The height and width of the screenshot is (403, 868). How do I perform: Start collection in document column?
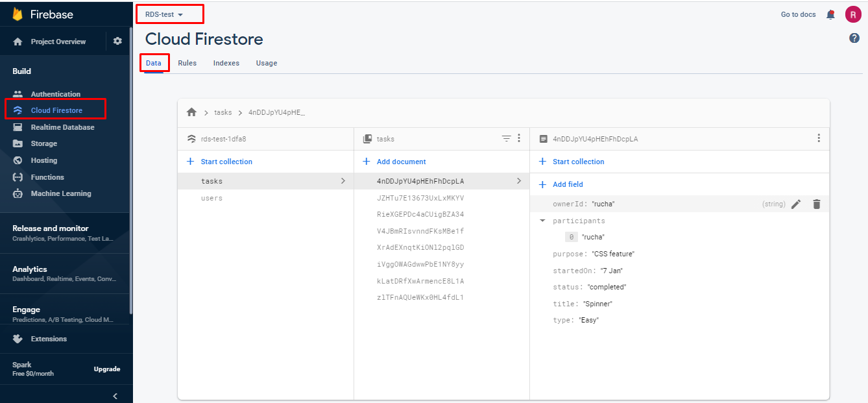[572, 162]
